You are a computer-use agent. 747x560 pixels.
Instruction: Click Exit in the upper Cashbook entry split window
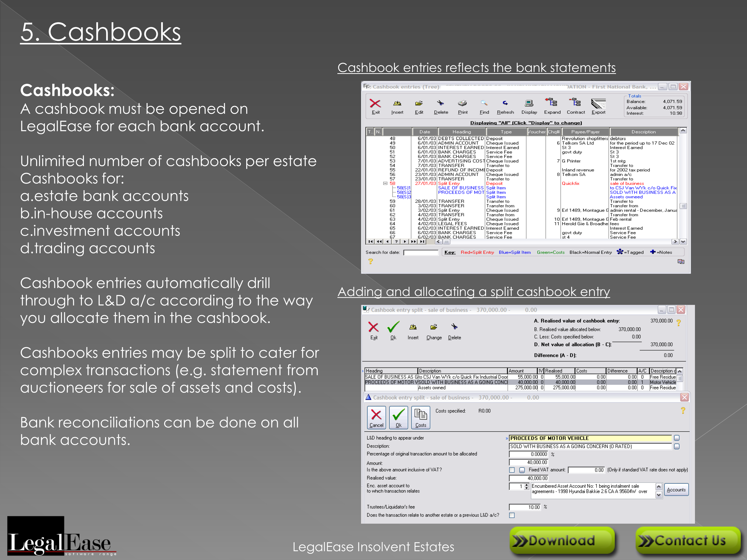(373, 331)
